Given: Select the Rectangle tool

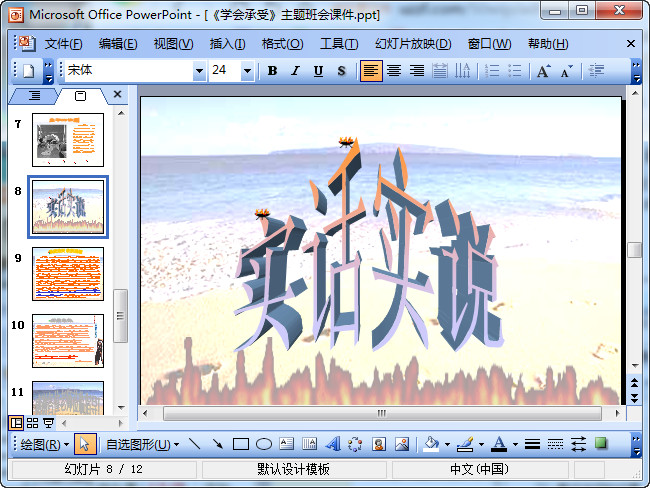Looking at the screenshot, I should pos(241,444).
